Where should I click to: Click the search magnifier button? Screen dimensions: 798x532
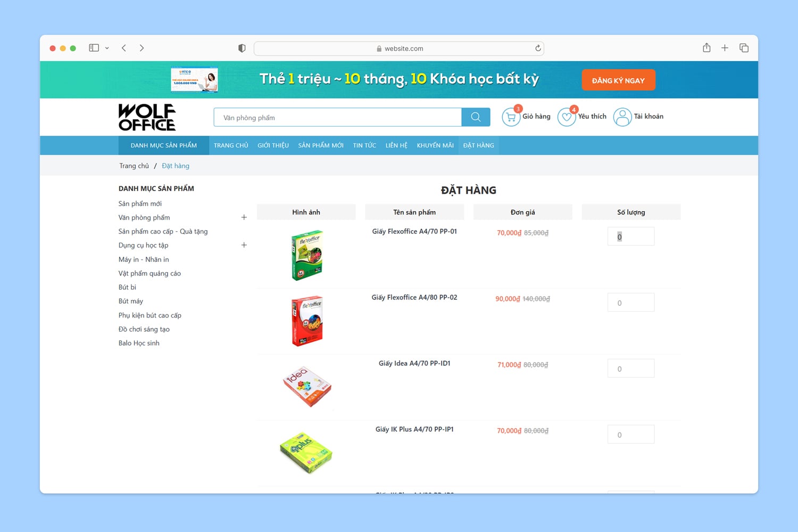point(476,117)
